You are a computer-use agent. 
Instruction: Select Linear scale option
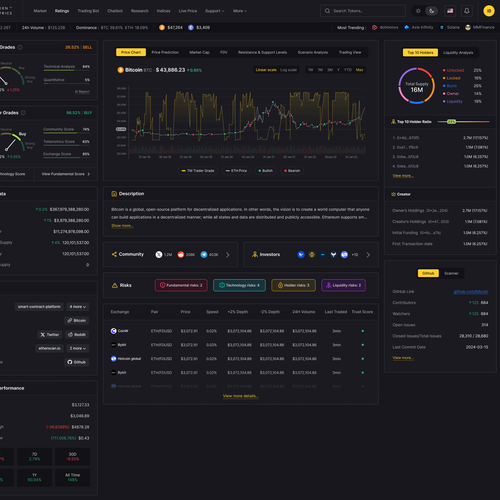point(266,70)
